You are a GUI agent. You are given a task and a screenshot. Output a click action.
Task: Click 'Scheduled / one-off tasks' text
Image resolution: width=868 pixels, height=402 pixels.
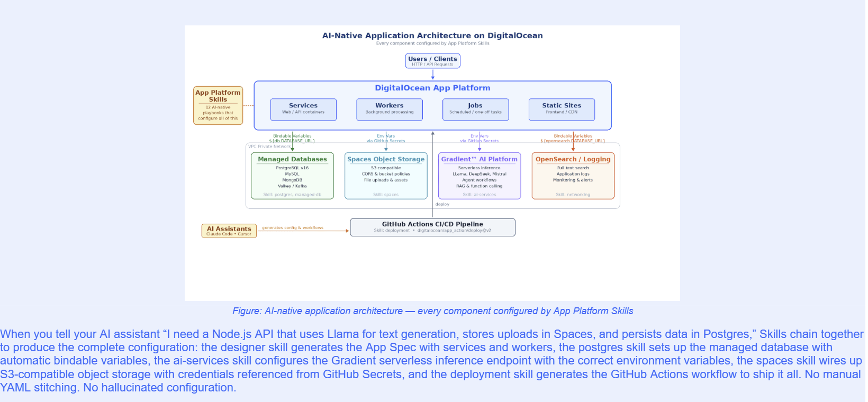coord(475,112)
